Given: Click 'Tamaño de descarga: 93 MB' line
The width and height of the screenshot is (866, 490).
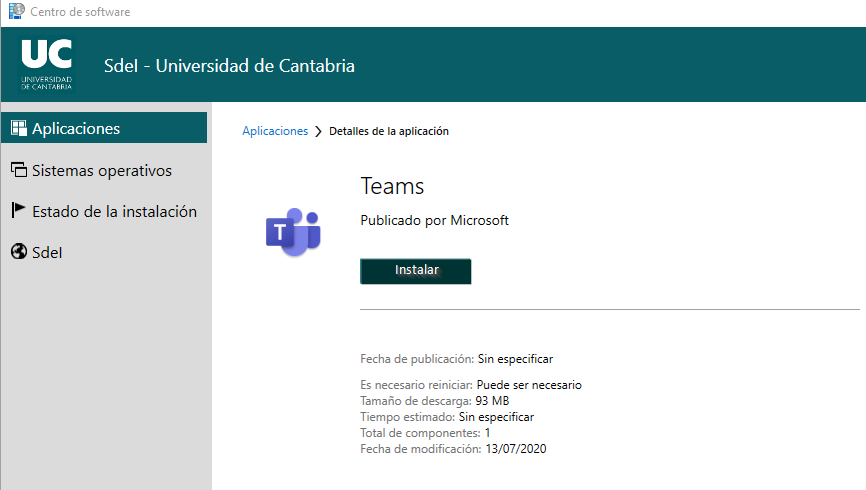Looking at the screenshot, I should (x=435, y=401).
